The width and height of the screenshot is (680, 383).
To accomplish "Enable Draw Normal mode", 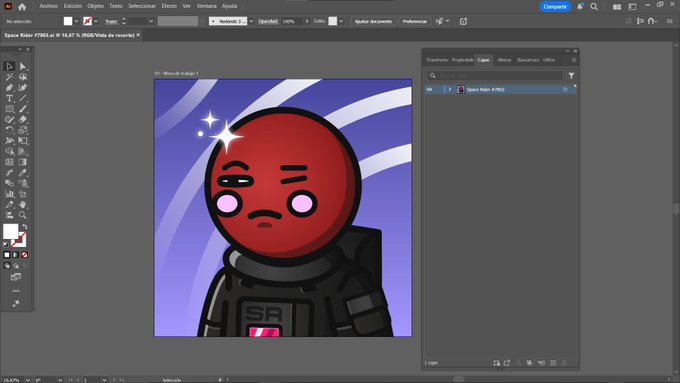I will click(7, 265).
